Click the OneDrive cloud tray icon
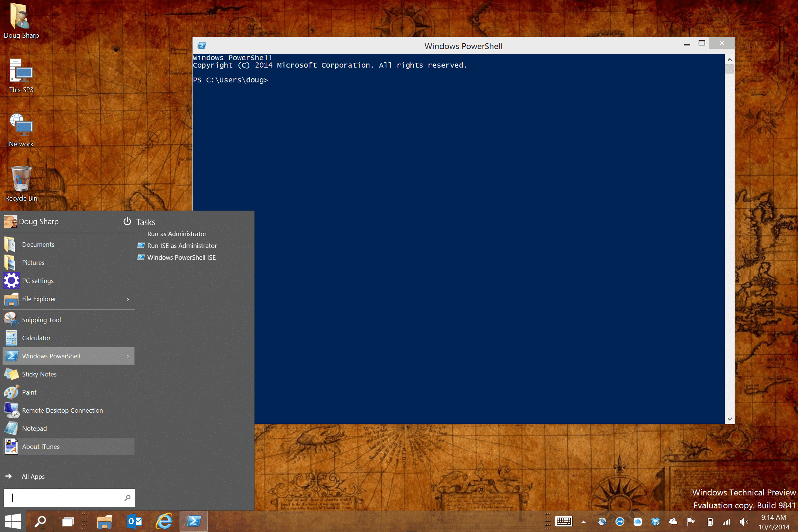This screenshot has height=532, width=798. pos(673,522)
